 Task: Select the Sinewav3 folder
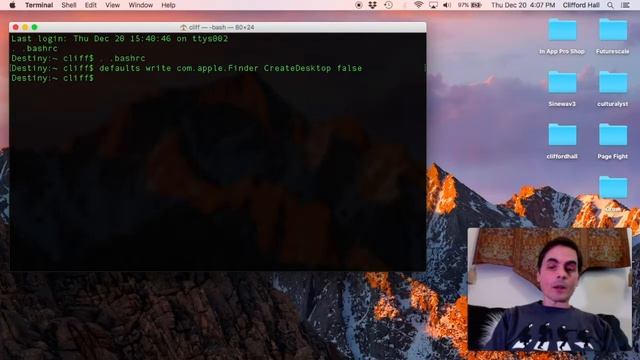coord(562,89)
